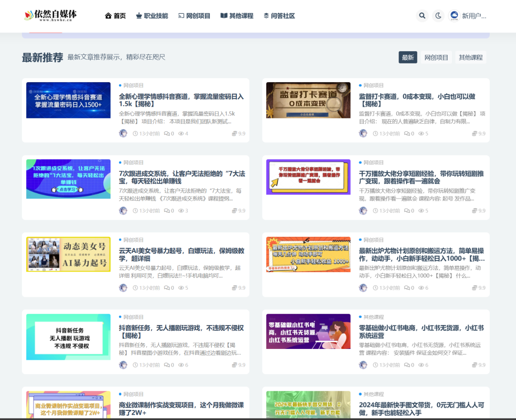The height and width of the screenshot is (420, 516).
Task: Click comment icon on 千万播放大佬 post
Action: [x=407, y=210]
